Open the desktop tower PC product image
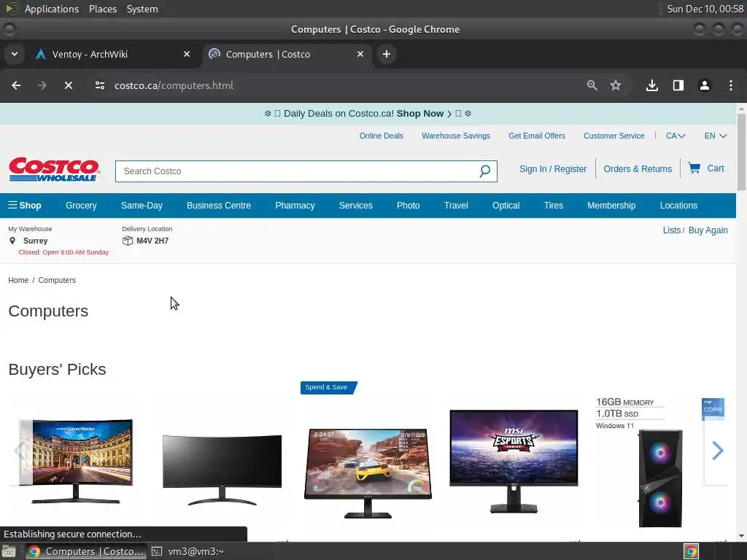 [660, 478]
